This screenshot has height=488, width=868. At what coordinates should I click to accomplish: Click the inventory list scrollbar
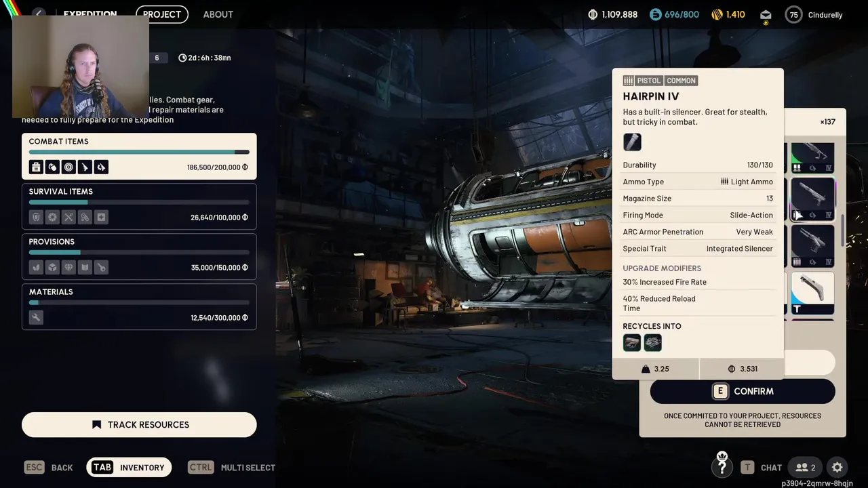(843, 230)
